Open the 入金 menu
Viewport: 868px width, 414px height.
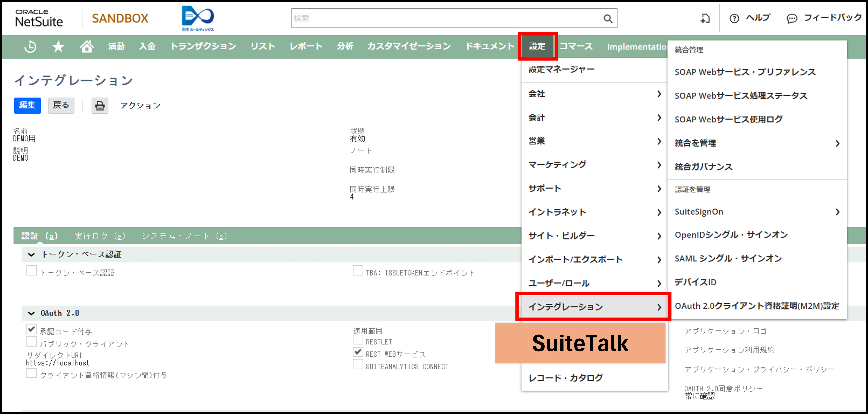tap(147, 47)
